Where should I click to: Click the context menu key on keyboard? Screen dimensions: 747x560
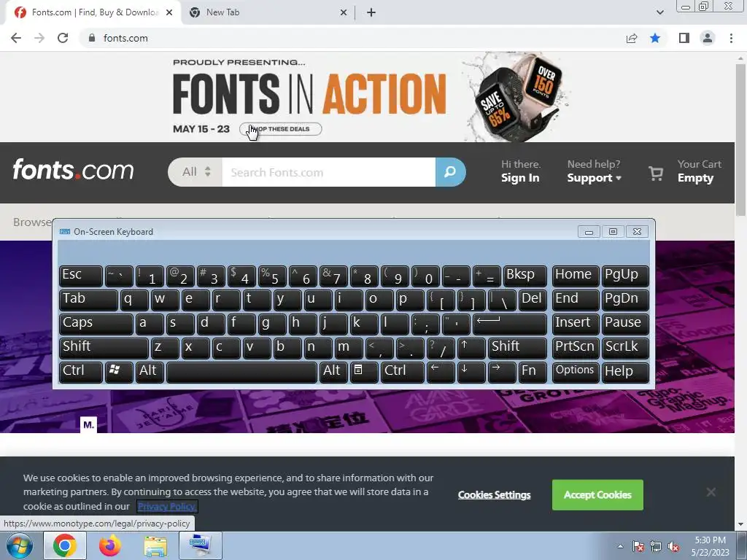click(x=365, y=373)
